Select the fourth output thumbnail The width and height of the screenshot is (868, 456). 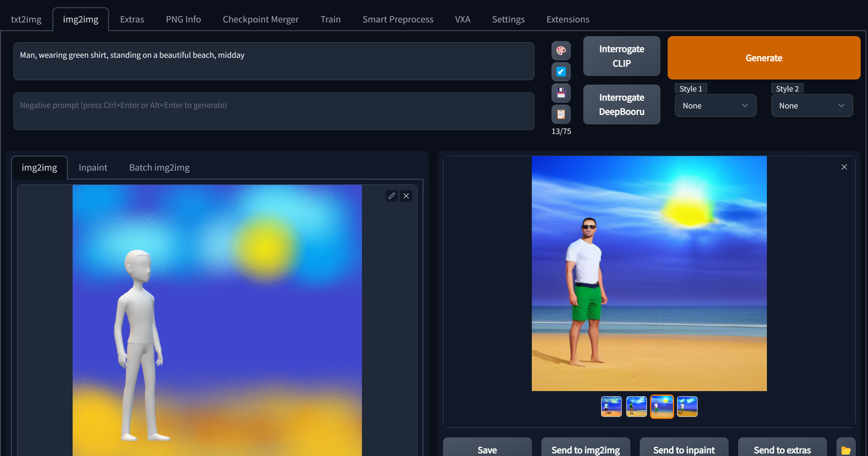click(687, 406)
